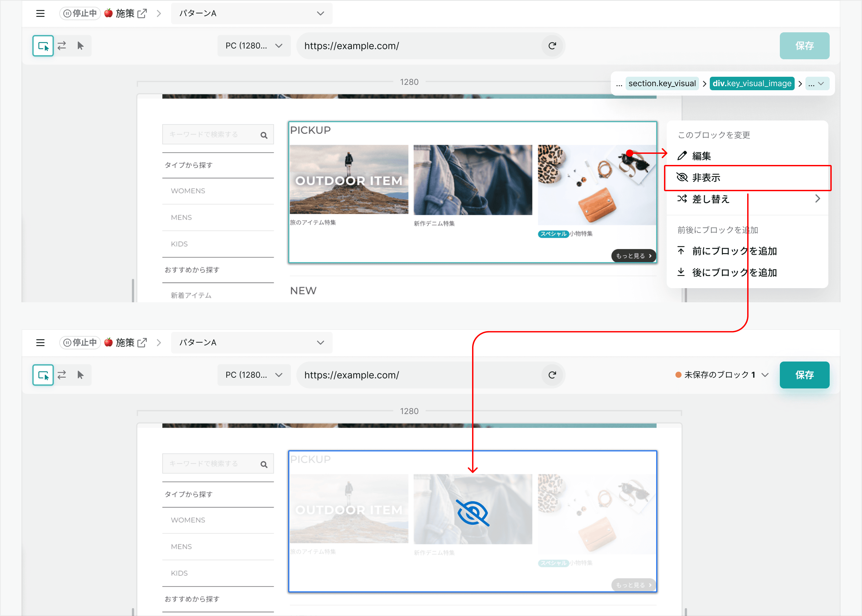862x616 pixels.
Task: Reload the preview URL in bottom editor
Action: point(552,375)
